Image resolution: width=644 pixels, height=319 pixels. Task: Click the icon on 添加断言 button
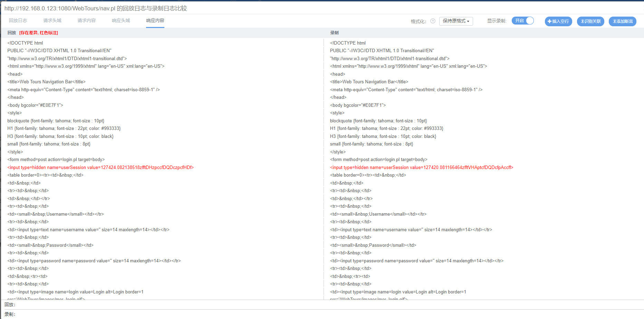(x=614, y=21)
